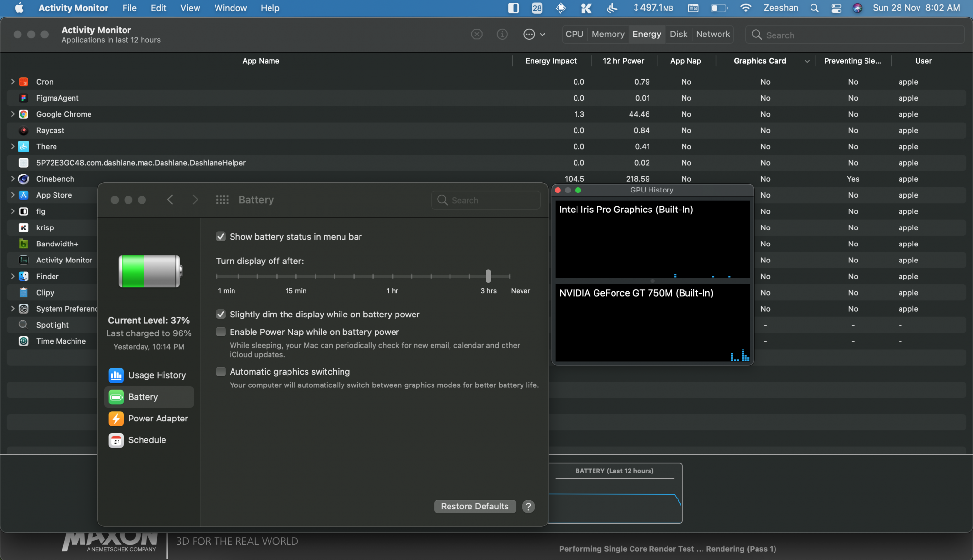Click the Google Chrome app icon row
The width and height of the screenshot is (973, 560).
23,114
